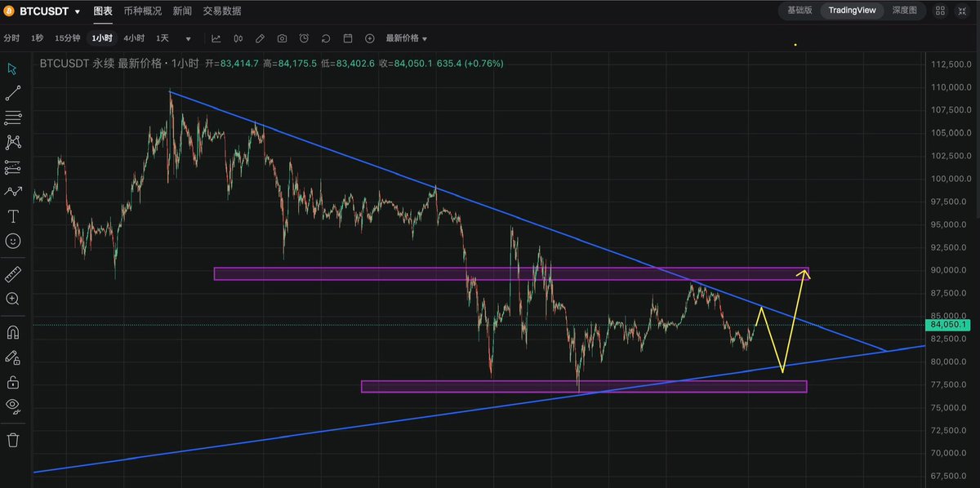Switch to TradingView chart mode
This screenshot has height=488, width=980.
tap(852, 11)
